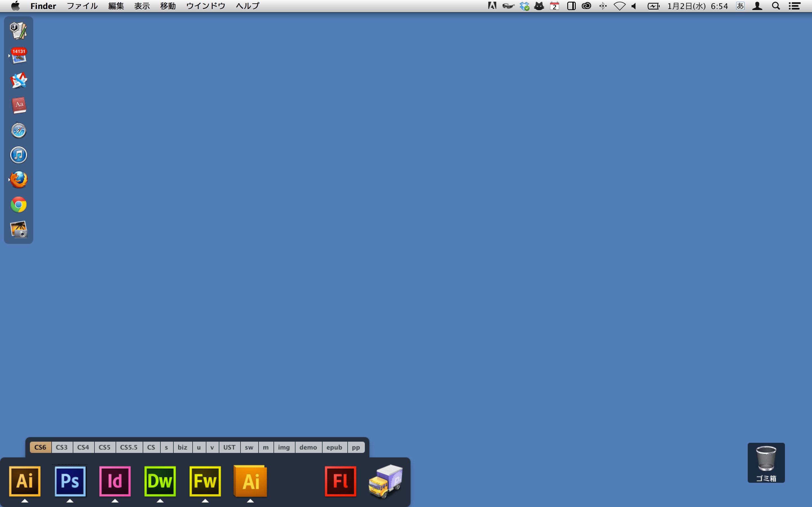Open Safari compass icon
812x507 pixels.
[x=18, y=130]
